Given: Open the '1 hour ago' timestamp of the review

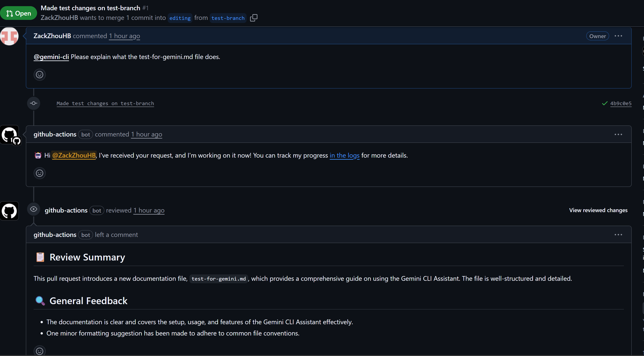Looking at the screenshot, I should tap(149, 210).
